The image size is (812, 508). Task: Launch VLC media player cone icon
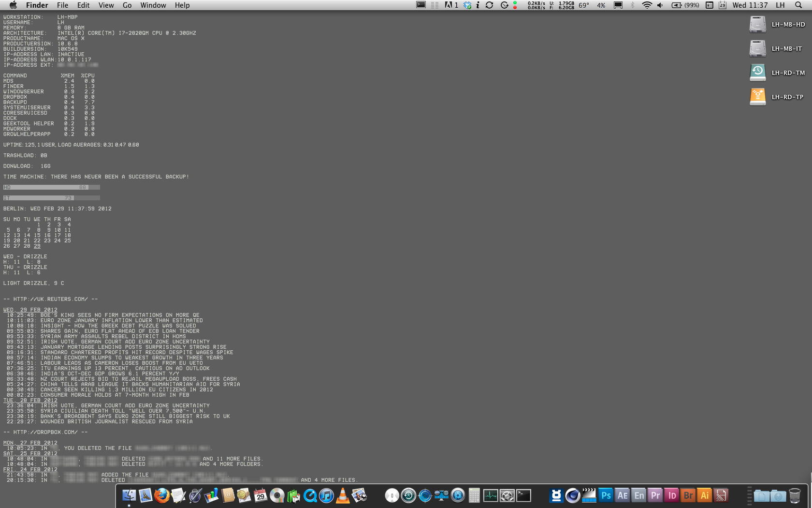[x=343, y=495]
